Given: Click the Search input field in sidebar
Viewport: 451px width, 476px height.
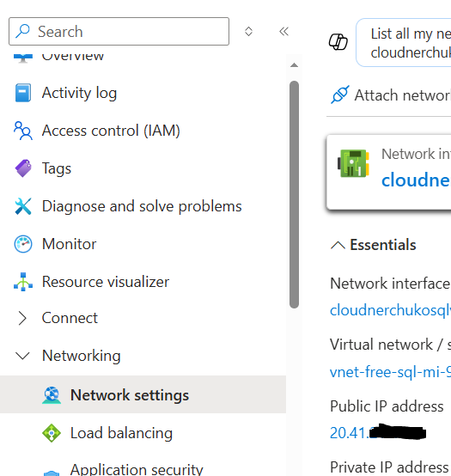Looking at the screenshot, I should pos(119,31).
